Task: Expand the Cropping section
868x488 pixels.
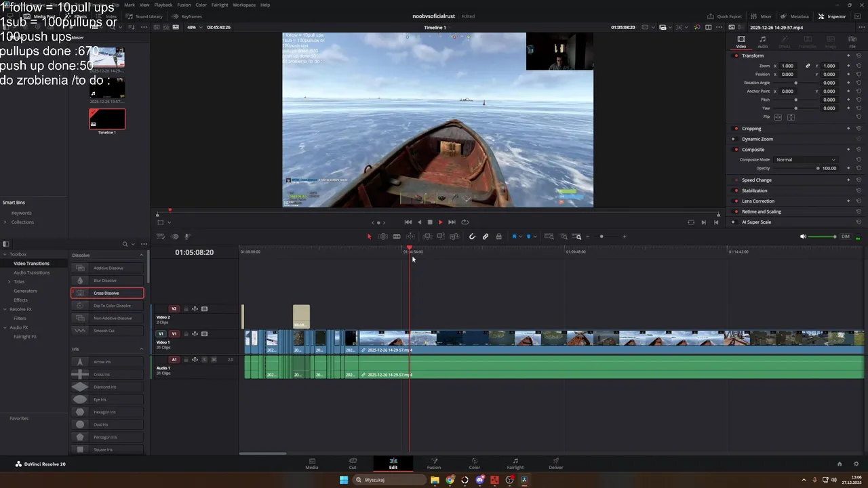Action: 751,129
